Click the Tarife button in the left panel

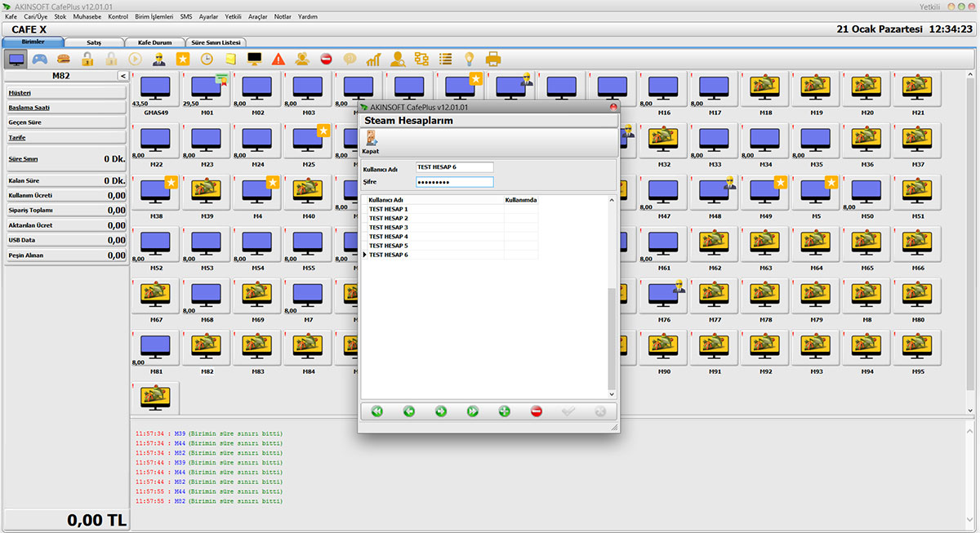click(x=18, y=138)
